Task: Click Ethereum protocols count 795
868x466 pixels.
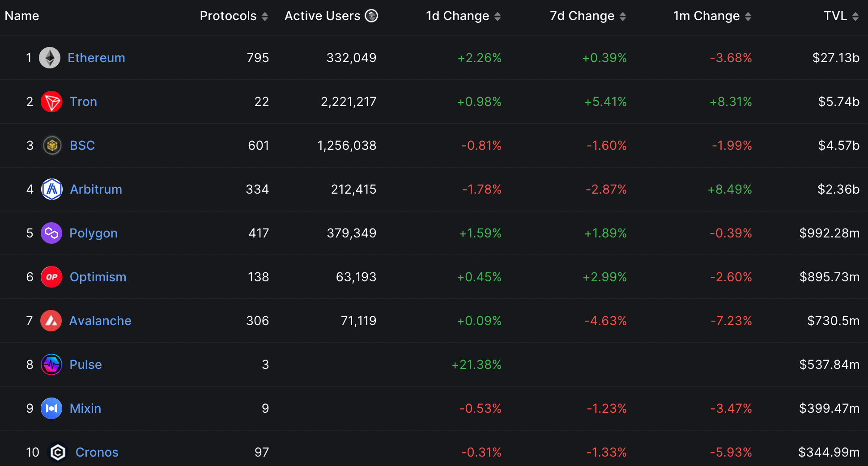Action: (x=258, y=58)
